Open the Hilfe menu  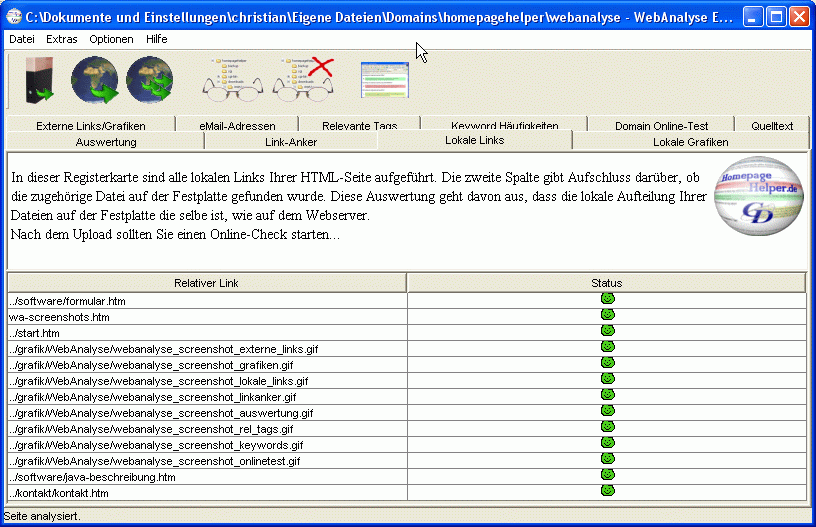[x=156, y=39]
